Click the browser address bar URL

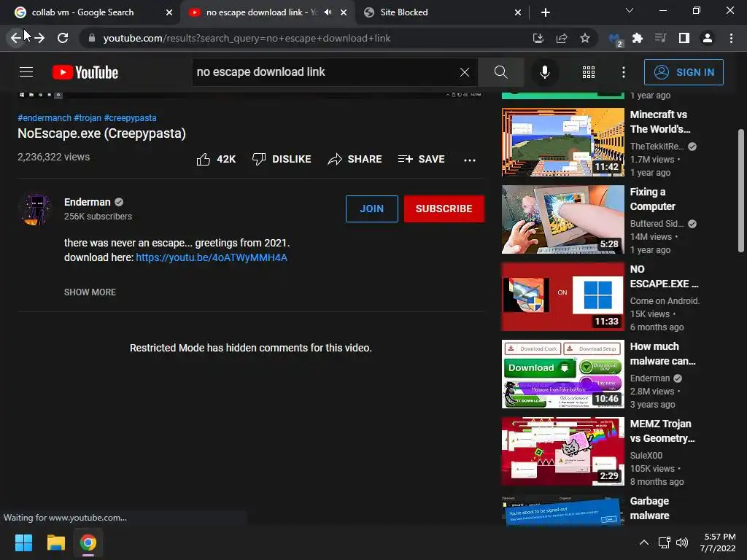point(247,38)
